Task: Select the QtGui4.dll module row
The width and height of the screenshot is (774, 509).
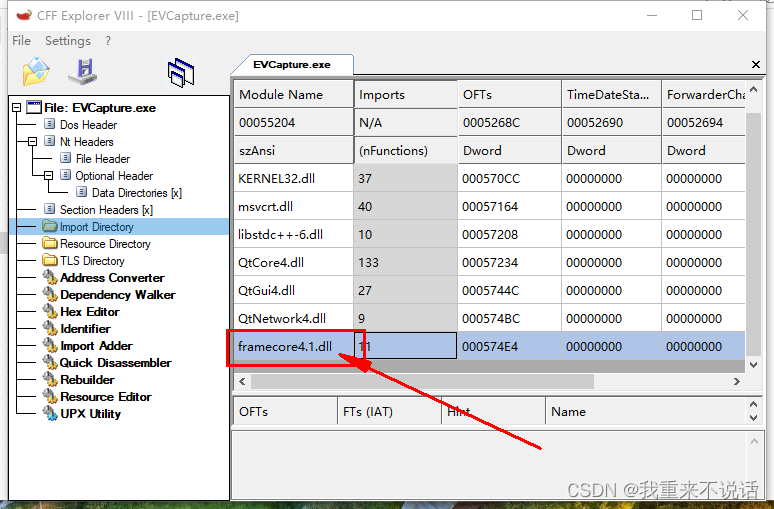Action: (x=489, y=290)
